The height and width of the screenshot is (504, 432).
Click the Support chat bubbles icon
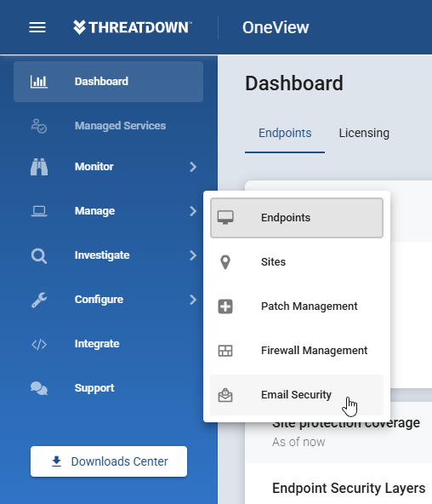39,388
